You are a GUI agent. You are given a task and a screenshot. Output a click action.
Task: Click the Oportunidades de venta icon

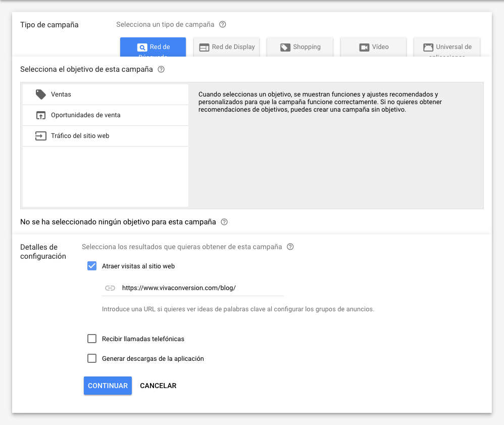(41, 115)
